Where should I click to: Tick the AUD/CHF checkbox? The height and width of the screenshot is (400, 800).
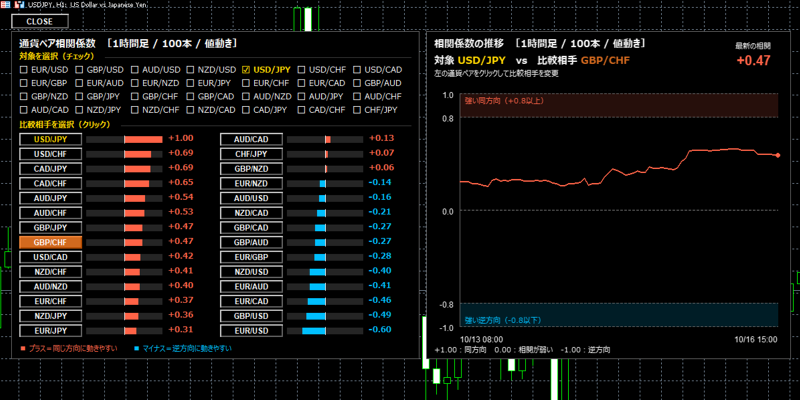coord(357,96)
